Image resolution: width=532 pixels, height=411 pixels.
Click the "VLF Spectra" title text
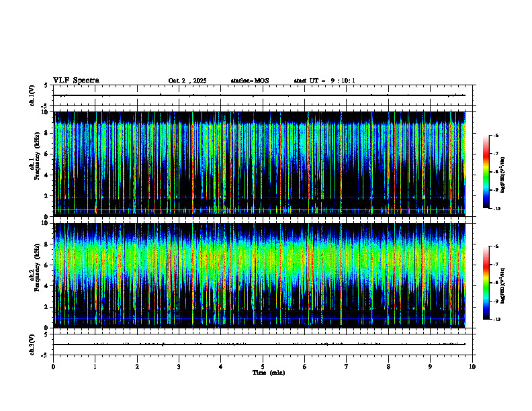[76, 81]
